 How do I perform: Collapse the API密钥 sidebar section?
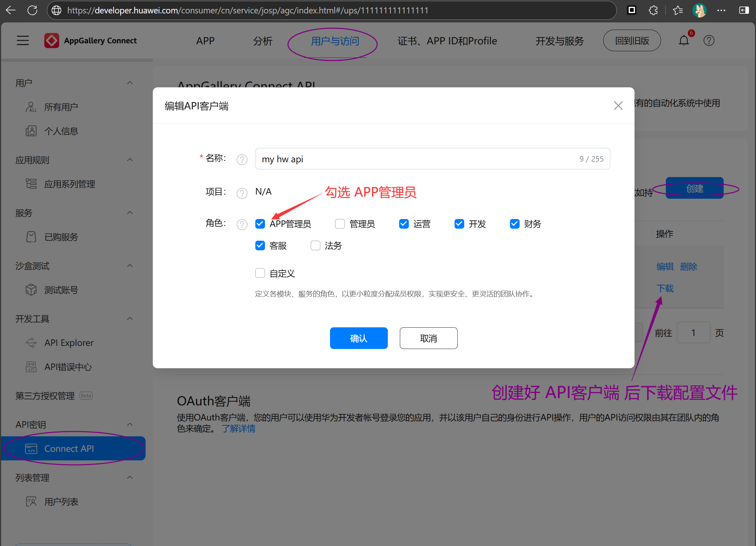(x=130, y=425)
